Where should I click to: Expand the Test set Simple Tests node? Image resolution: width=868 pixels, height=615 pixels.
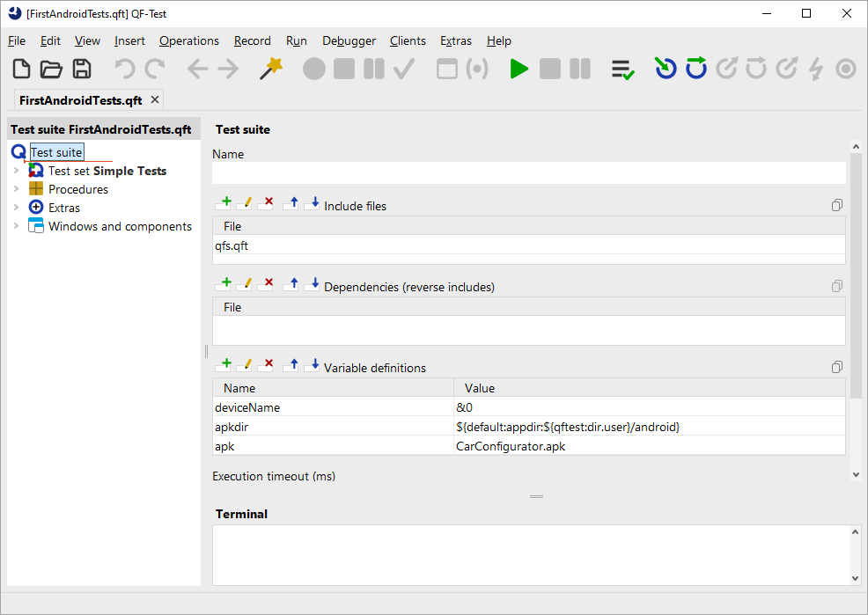(16, 172)
